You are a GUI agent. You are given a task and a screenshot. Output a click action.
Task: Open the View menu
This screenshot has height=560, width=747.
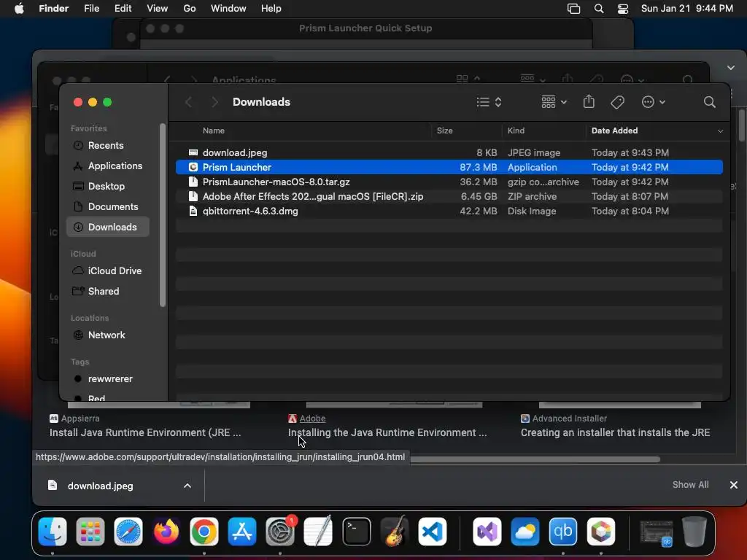[158, 9]
